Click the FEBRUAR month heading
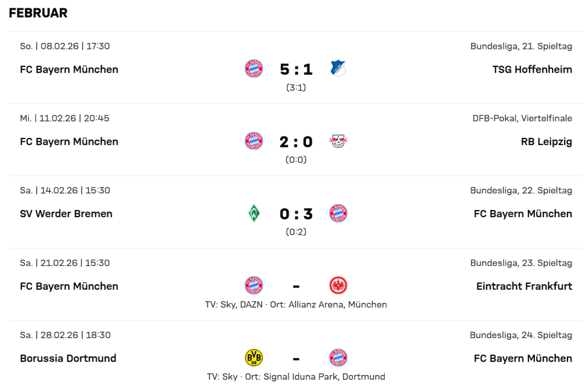 [x=38, y=13]
